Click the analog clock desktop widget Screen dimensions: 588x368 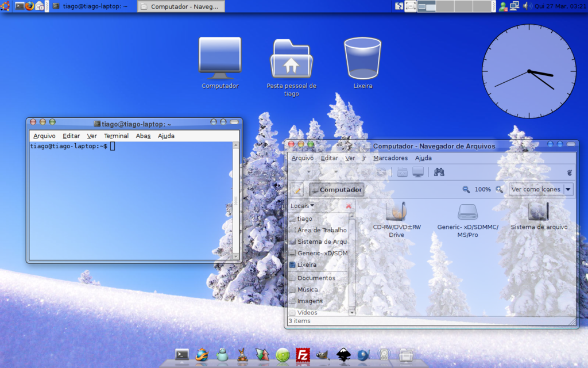pos(529,71)
